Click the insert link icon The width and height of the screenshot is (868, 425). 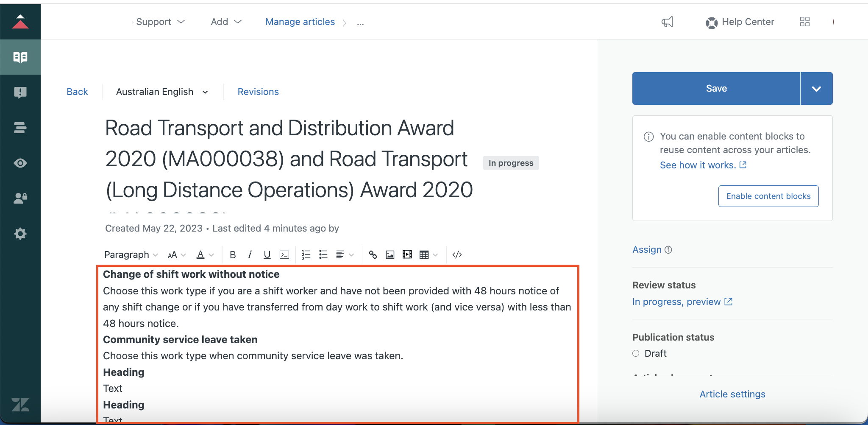coord(373,254)
